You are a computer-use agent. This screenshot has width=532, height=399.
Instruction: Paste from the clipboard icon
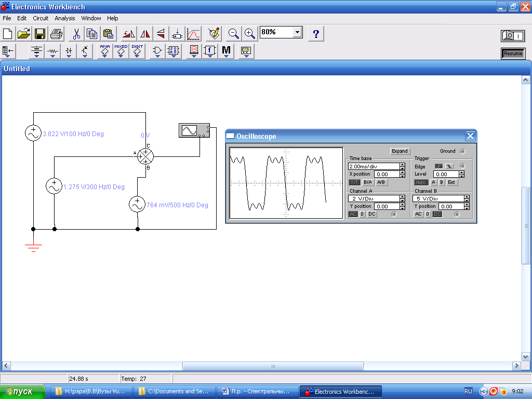coord(108,34)
